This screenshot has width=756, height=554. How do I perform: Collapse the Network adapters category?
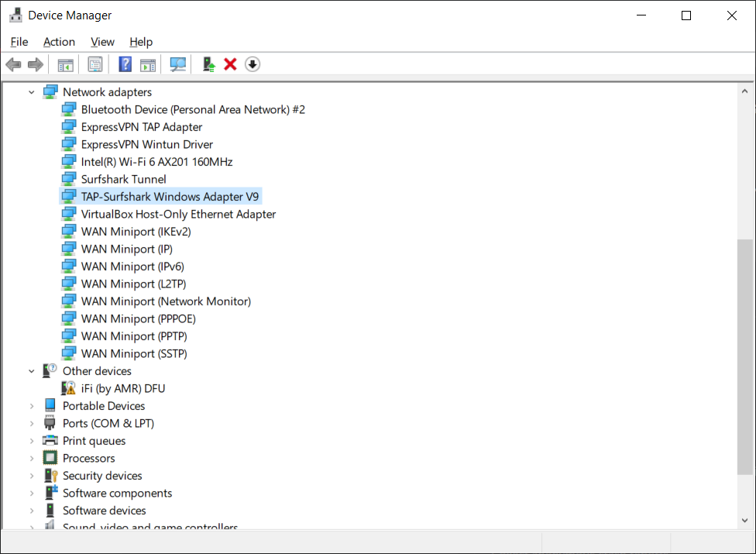(x=31, y=91)
